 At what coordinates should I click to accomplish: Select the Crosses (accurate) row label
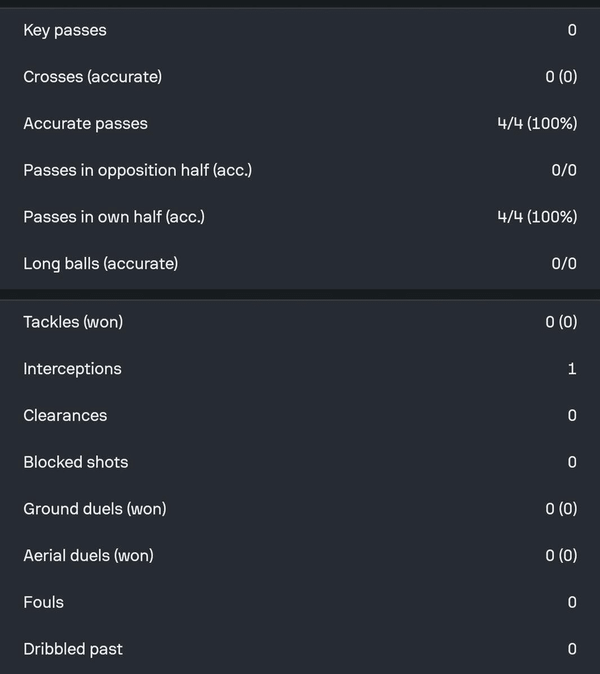click(92, 77)
